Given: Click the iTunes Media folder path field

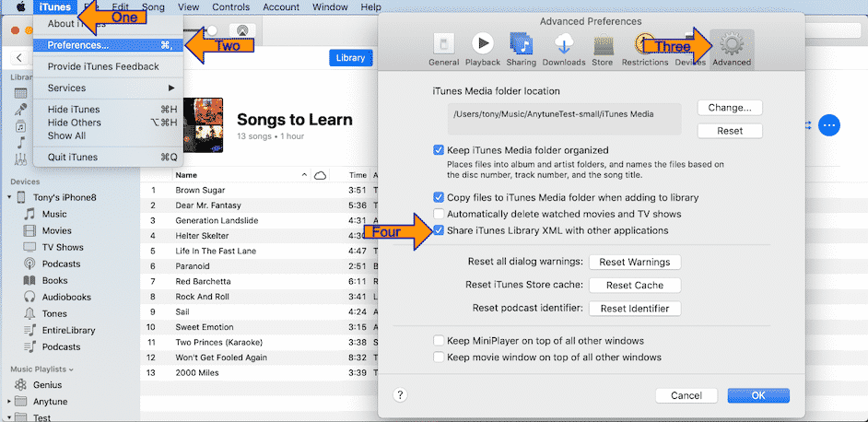Looking at the screenshot, I should pos(565,119).
